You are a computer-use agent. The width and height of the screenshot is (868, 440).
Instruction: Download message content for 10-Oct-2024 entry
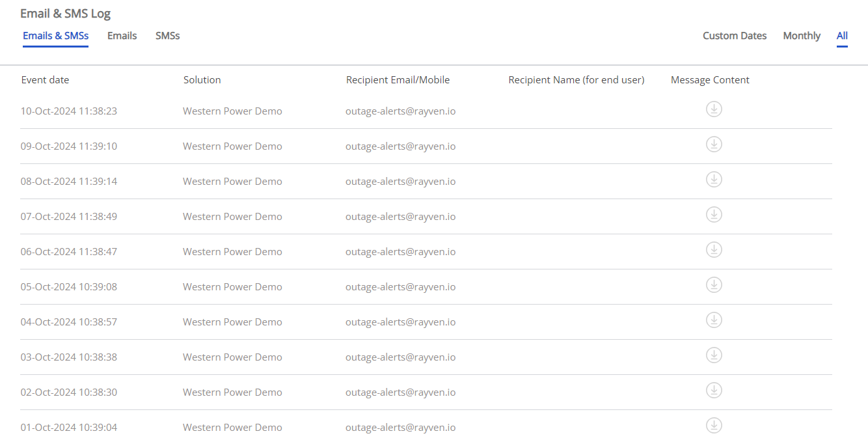tap(714, 109)
